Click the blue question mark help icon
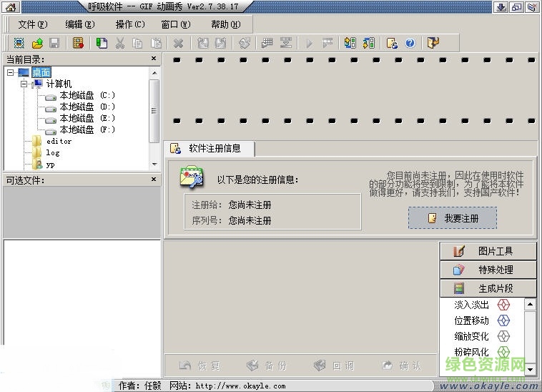The height and width of the screenshot is (392, 542). pyautogui.click(x=410, y=43)
